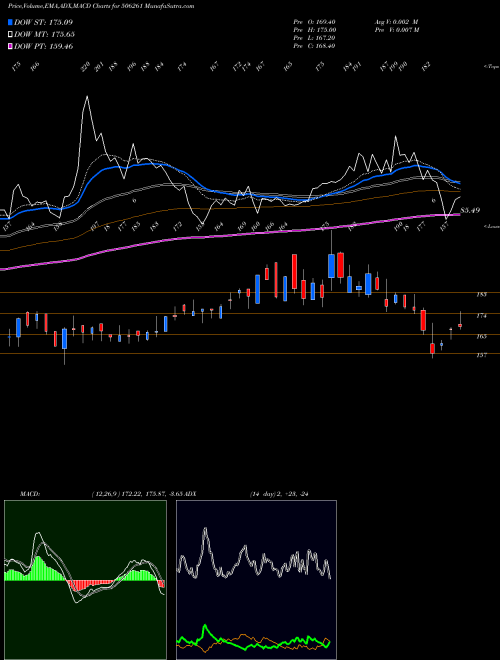The height and width of the screenshot is (660, 500).
Task: Click the lowest red candle near 157 level
Action: point(432,348)
